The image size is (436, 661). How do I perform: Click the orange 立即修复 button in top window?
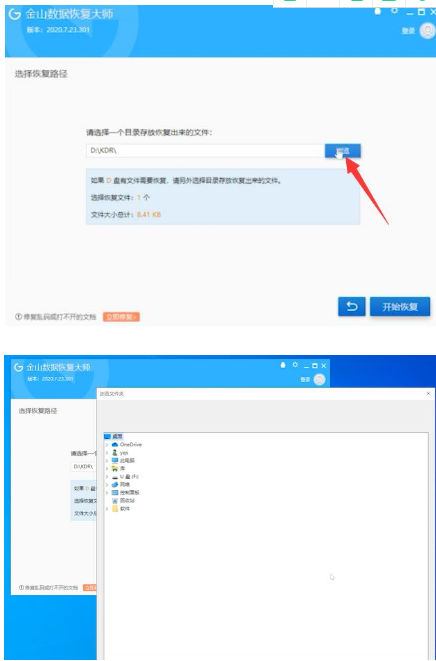[x=121, y=317]
